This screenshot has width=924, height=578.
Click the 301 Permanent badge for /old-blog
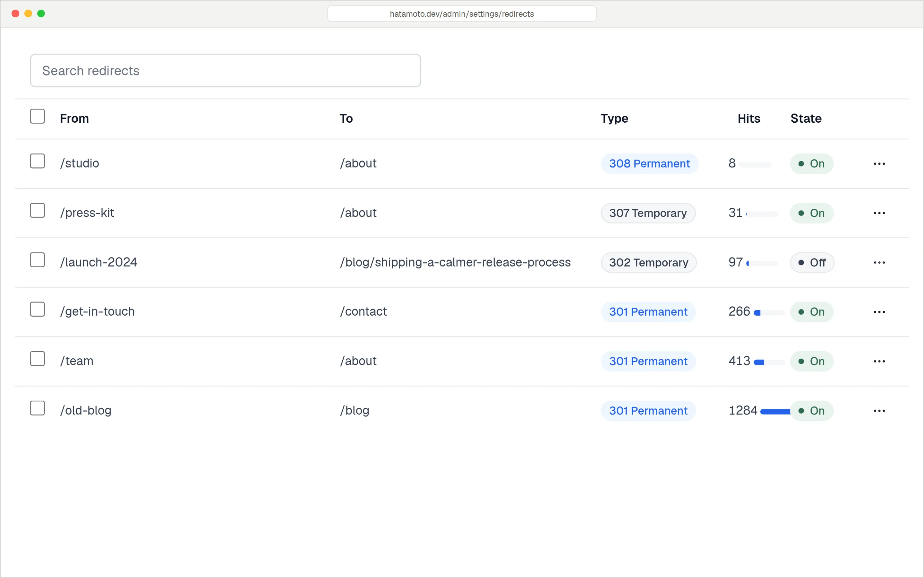[648, 411]
